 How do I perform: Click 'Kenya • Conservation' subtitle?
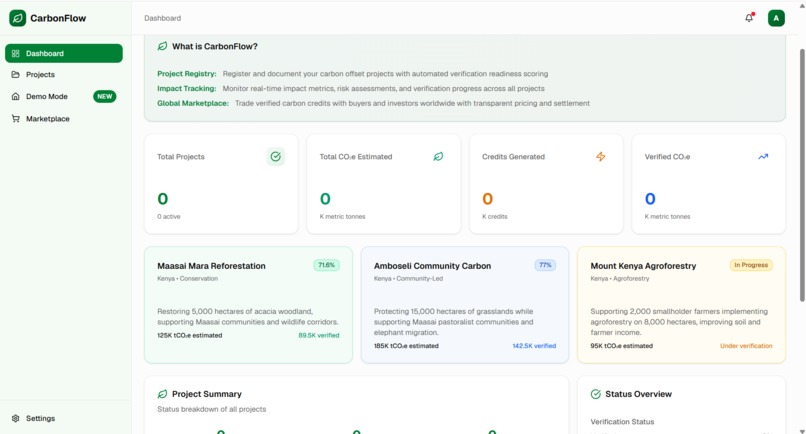(x=188, y=279)
